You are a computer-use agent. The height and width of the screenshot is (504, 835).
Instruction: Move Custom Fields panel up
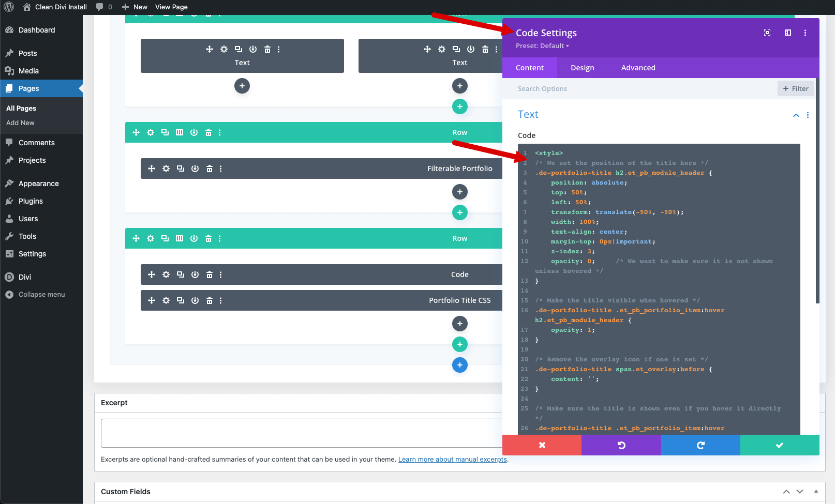click(x=786, y=492)
